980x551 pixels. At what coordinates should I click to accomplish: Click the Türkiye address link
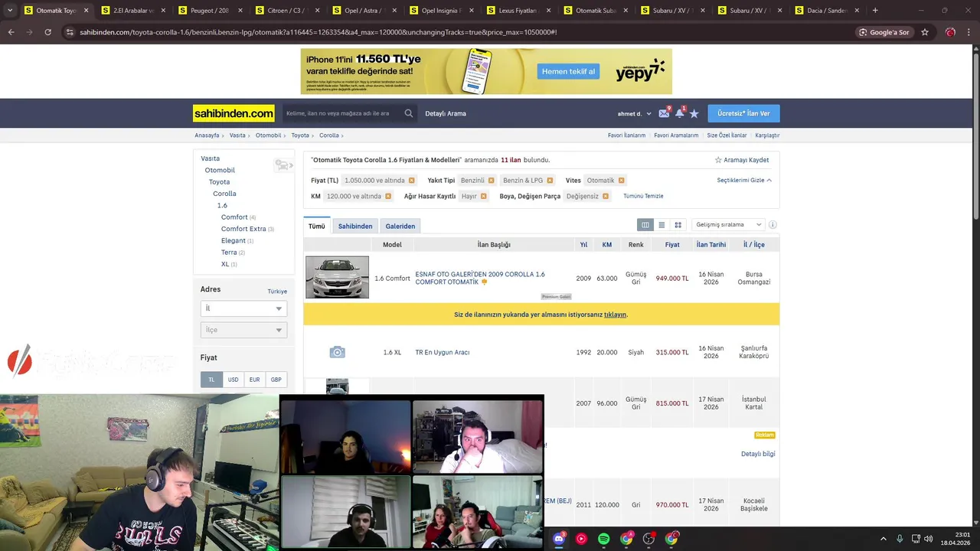point(277,292)
